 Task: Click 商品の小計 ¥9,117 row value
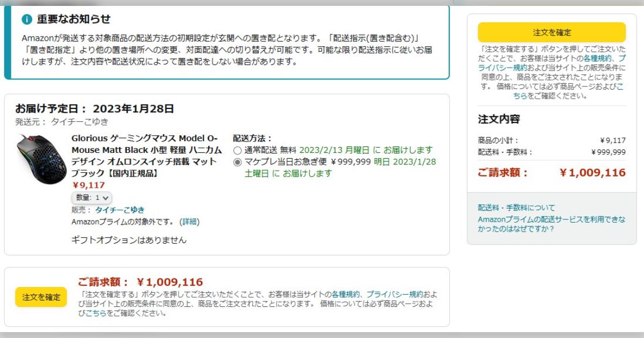click(613, 141)
